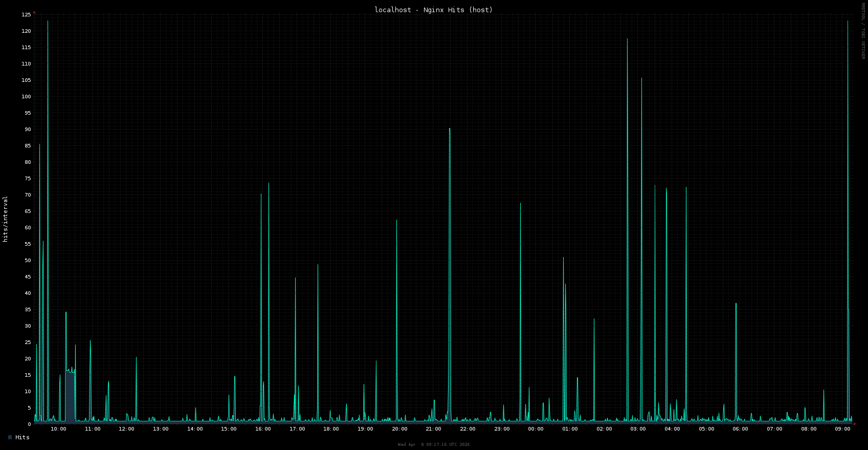Click the 0 y-axis value
The width and height of the screenshot is (868, 450).
29,424
